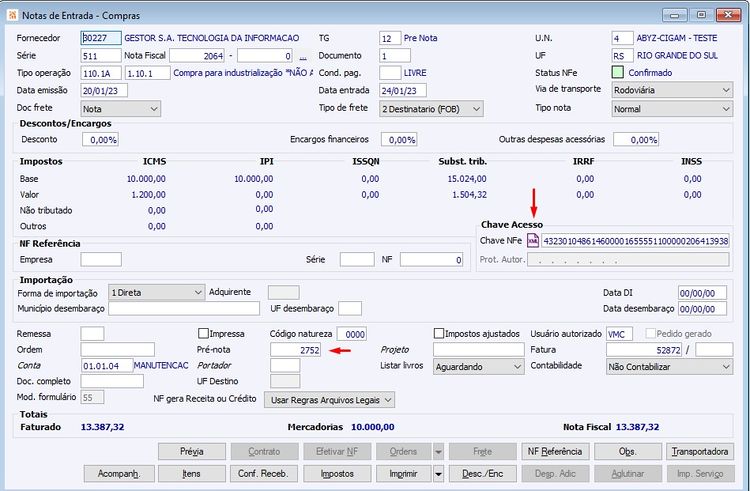
Task: Click the Documento field
Action: pyautogui.click(x=395, y=56)
